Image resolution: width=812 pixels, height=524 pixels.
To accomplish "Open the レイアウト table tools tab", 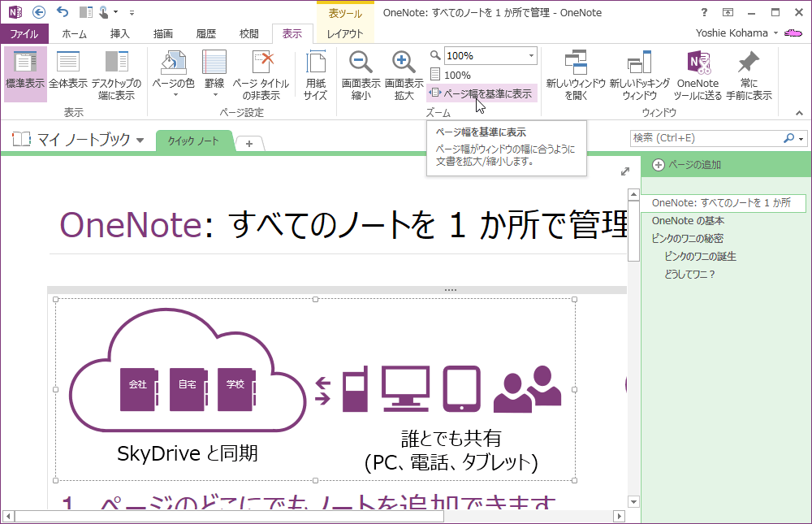I will click(345, 33).
